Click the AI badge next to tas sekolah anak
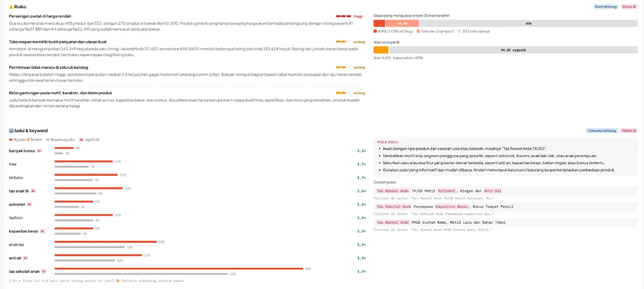This screenshot has width=644, height=289. [44, 271]
